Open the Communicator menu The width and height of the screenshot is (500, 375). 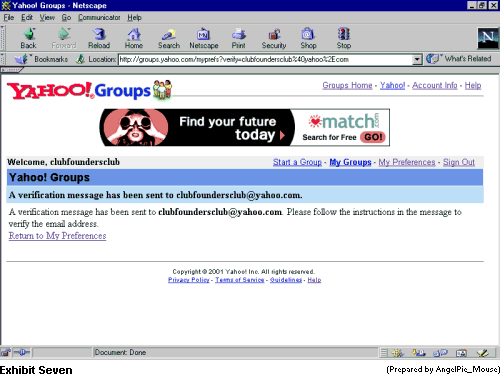(x=99, y=17)
